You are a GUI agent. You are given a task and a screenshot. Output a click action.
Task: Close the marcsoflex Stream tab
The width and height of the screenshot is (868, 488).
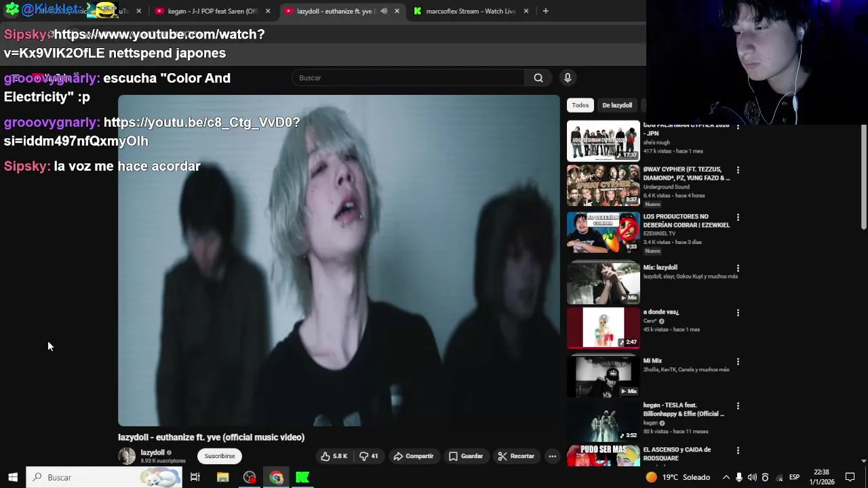coord(526,11)
